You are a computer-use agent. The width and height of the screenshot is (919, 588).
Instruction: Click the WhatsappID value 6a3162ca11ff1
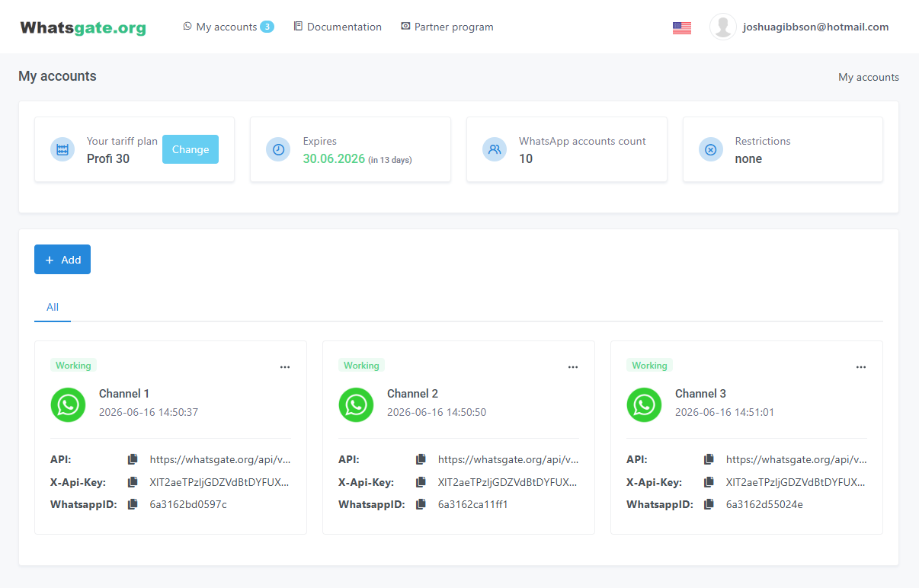pyautogui.click(x=473, y=504)
